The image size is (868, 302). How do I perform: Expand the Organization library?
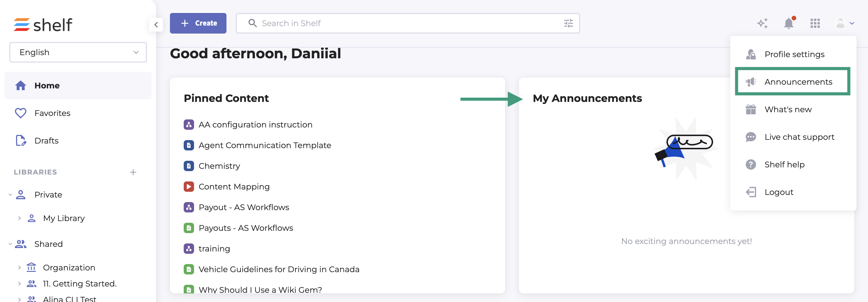click(x=20, y=268)
